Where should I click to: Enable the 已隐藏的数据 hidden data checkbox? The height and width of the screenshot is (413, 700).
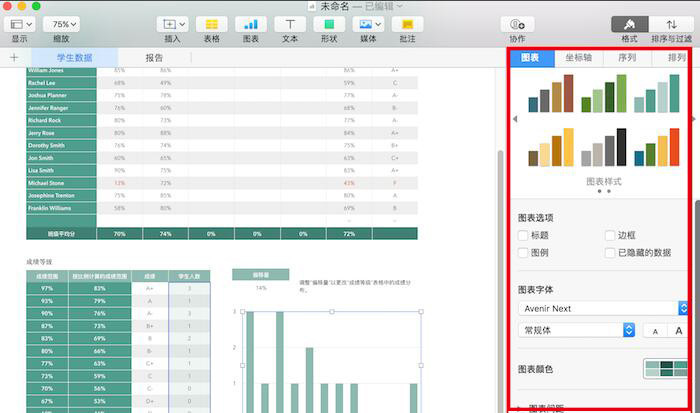(x=610, y=253)
